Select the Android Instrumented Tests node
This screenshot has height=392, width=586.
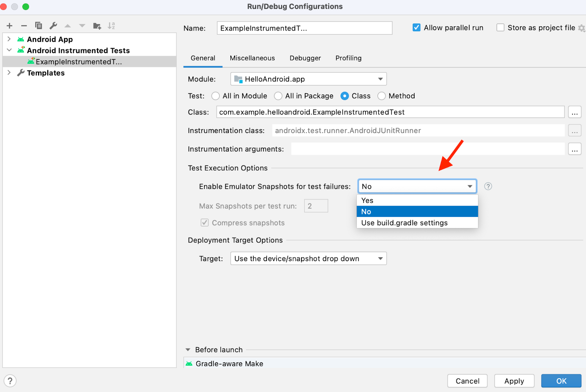click(x=78, y=51)
